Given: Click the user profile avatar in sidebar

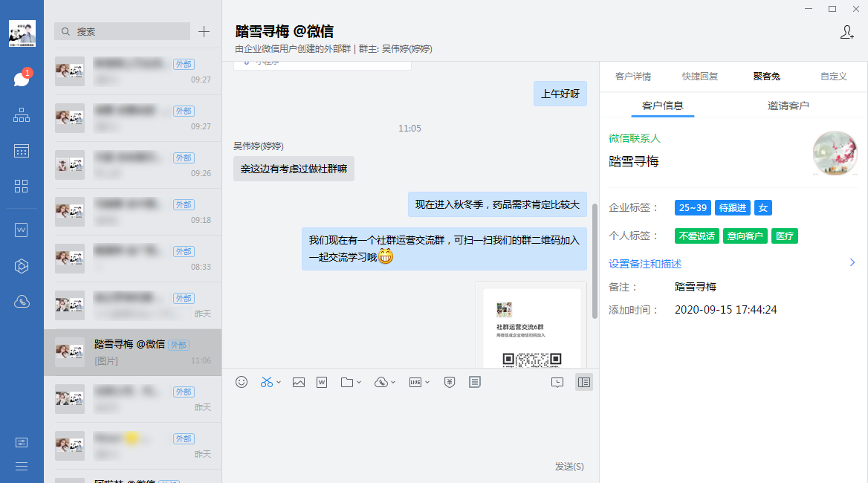Looking at the screenshot, I should coord(22,33).
